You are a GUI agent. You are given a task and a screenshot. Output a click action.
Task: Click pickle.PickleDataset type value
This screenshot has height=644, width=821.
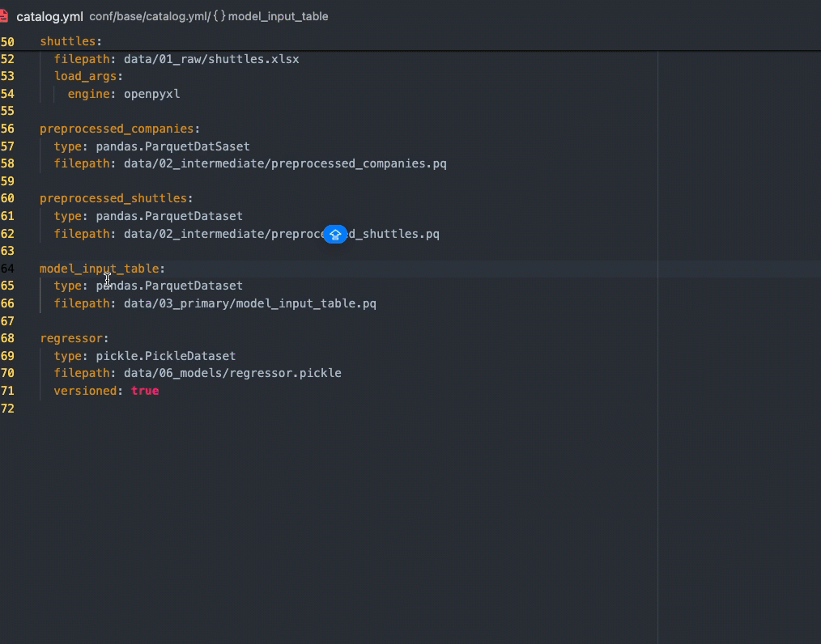pos(166,356)
